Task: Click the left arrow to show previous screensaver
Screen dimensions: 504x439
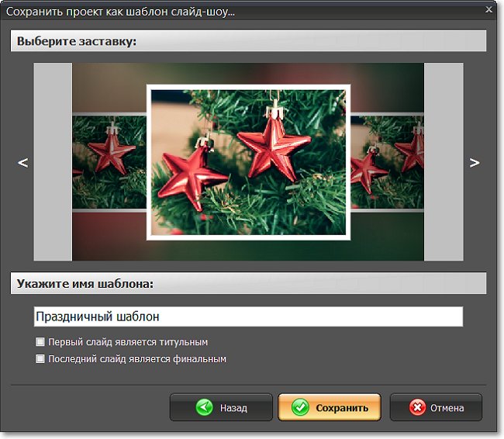Action: pyautogui.click(x=22, y=163)
